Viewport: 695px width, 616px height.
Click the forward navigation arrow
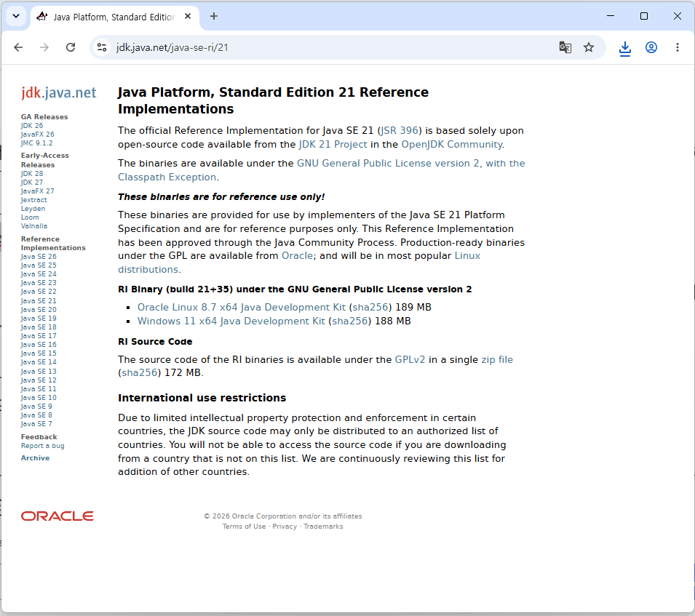[x=44, y=47]
